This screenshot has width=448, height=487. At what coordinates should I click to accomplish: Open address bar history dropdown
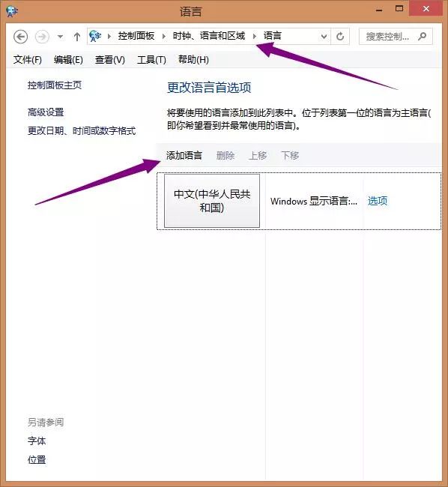324,37
